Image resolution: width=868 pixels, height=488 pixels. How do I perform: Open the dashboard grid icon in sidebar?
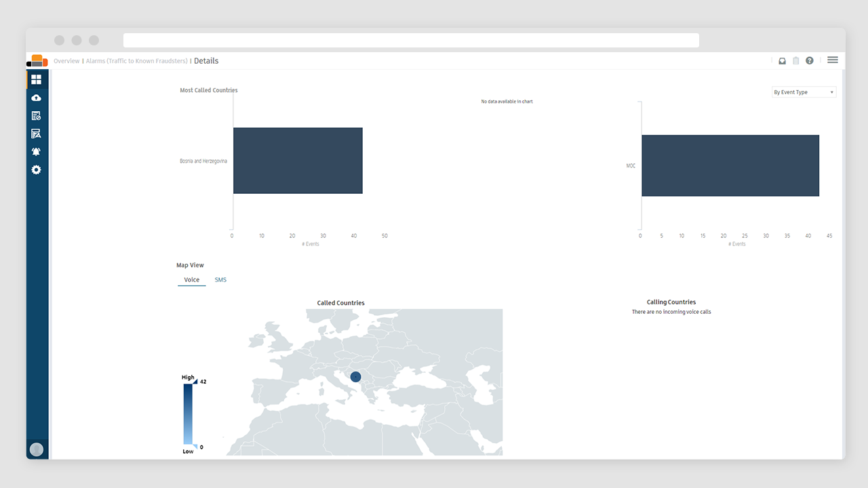click(37, 79)
